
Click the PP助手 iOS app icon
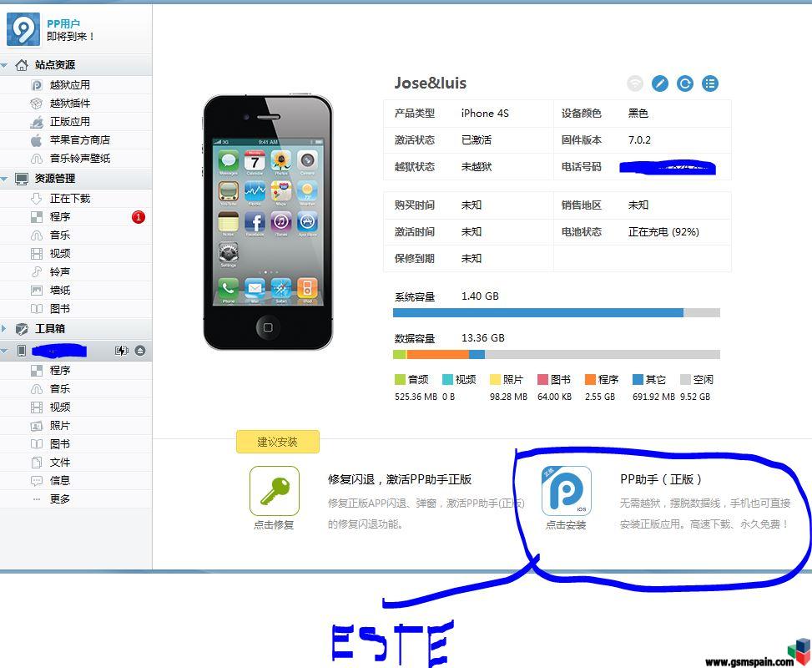click(567, 490)
